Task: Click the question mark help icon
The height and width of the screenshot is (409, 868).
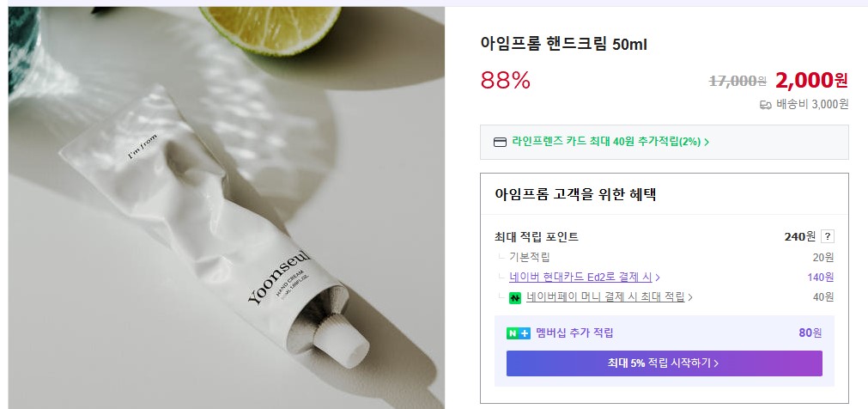Action: click(x=828, y=237)
